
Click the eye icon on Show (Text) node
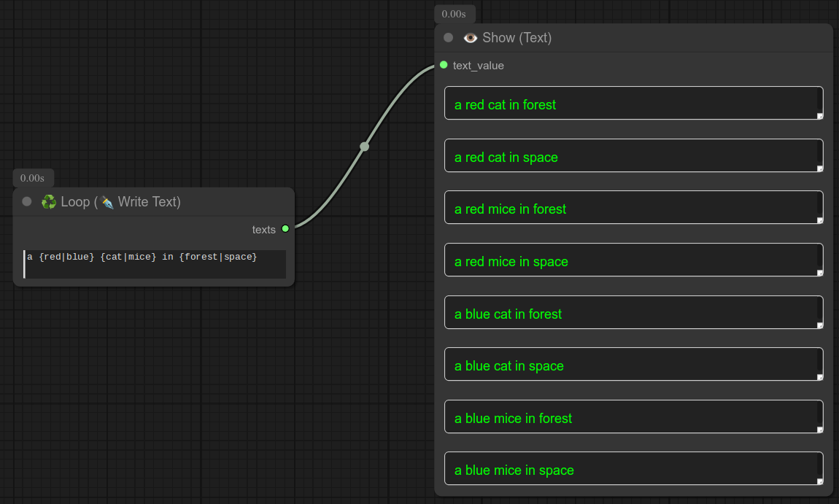click(x=470, y=37)
